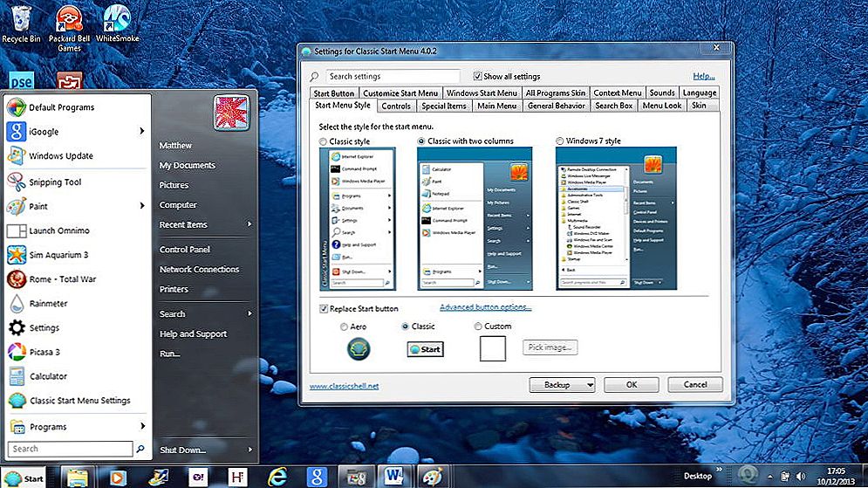Expand the Paint submenu arrow
The width and height of the screenshot is (868, 488).
pyautogui.click(x=141, y=205)
